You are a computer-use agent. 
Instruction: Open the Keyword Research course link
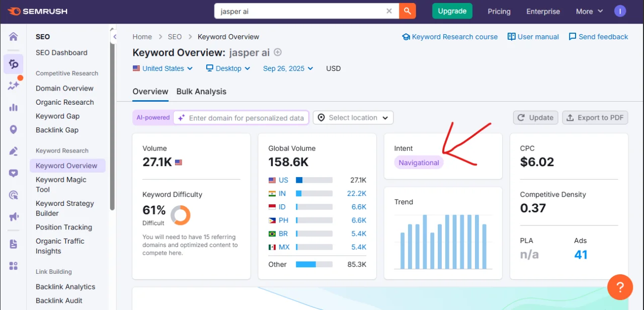coord(450,37)
